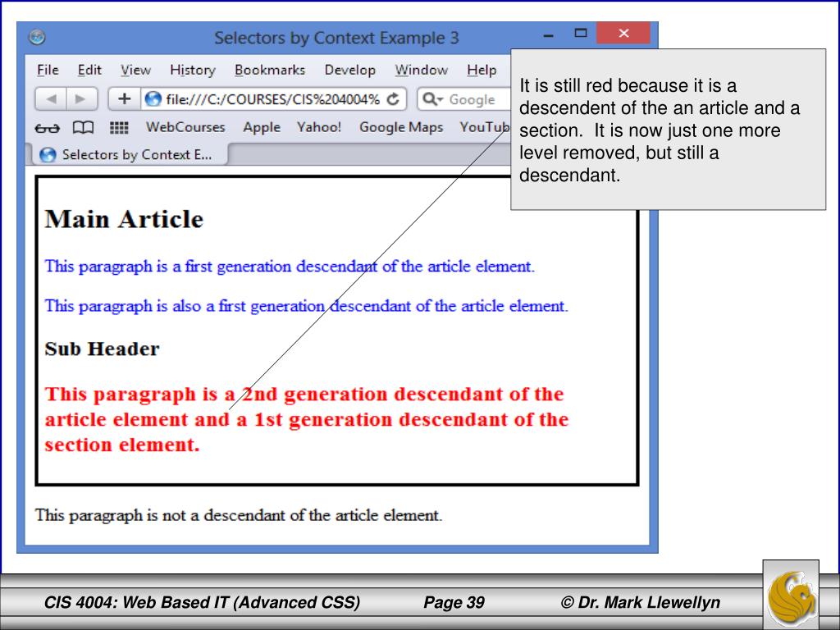This screenshot has width=840, height=630.
Task: Open the Reading List glasses icon
Action: (47, 127)
